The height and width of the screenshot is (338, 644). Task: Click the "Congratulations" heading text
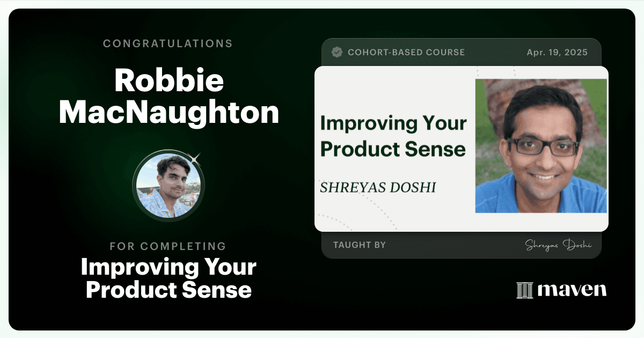tap(168, 43)
